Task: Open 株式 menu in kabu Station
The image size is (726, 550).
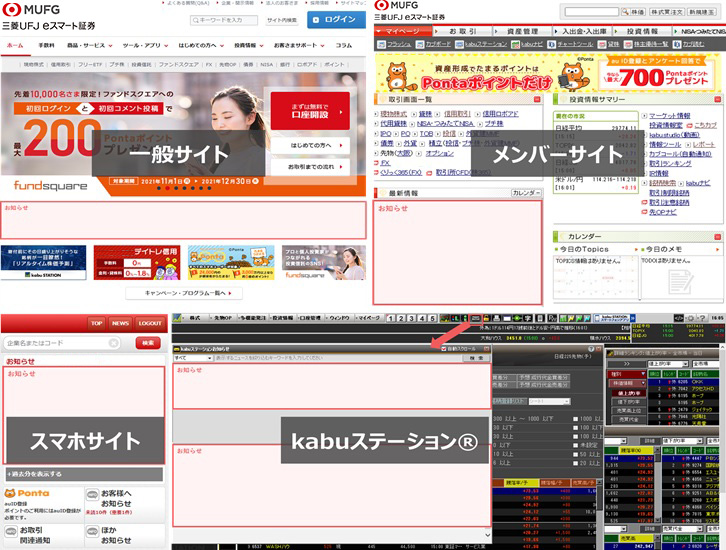Action: tap(195, 318)
